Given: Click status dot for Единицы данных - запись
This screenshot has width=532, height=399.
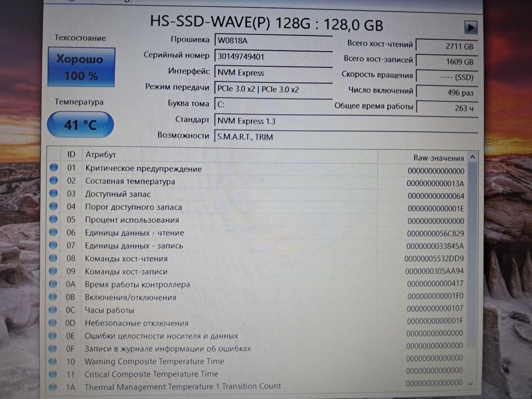Looking at the screenshot, I should [x=53, y=245].
